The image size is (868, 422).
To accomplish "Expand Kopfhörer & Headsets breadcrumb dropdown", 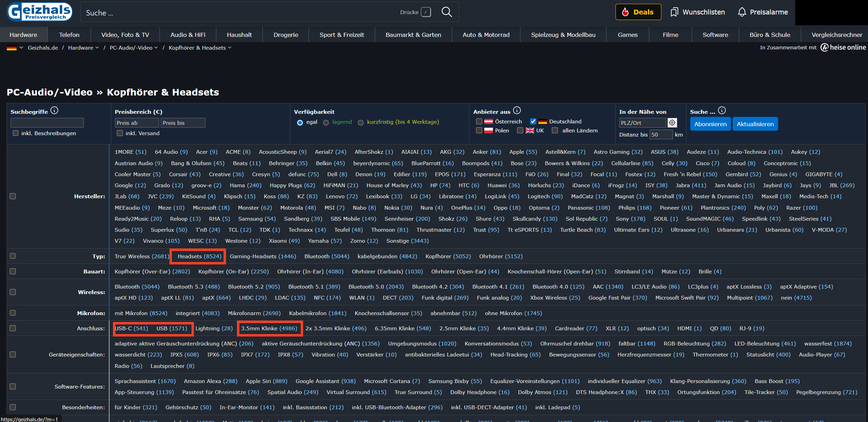I will pos(230,48).
